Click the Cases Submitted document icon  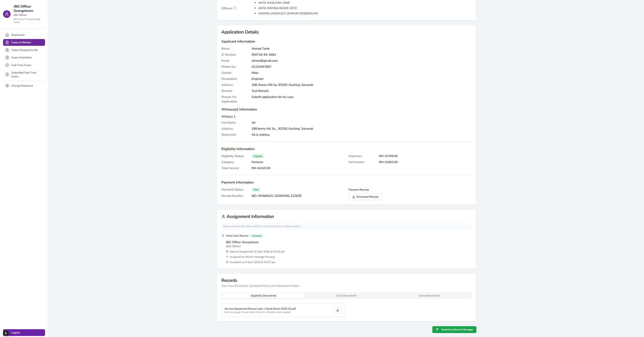(7, 58)
